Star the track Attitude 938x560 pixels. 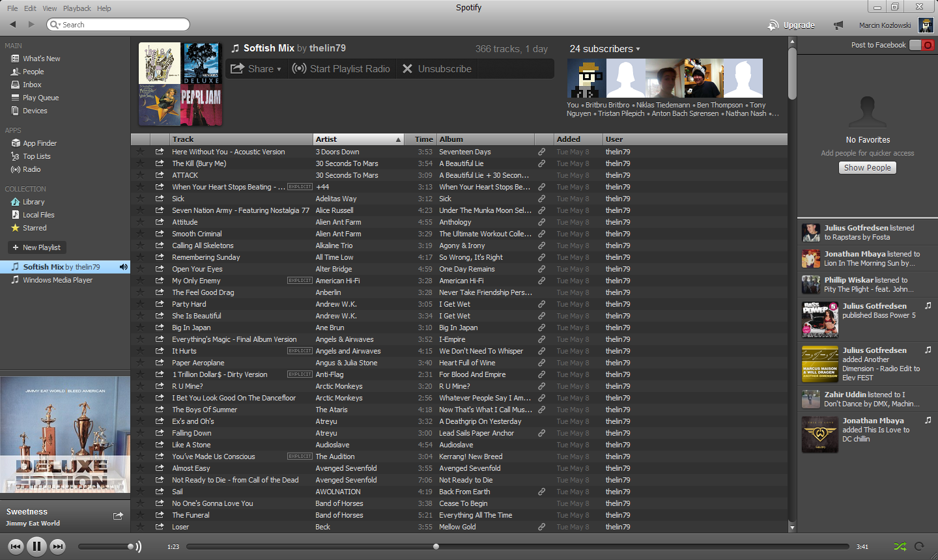point(140,222)
